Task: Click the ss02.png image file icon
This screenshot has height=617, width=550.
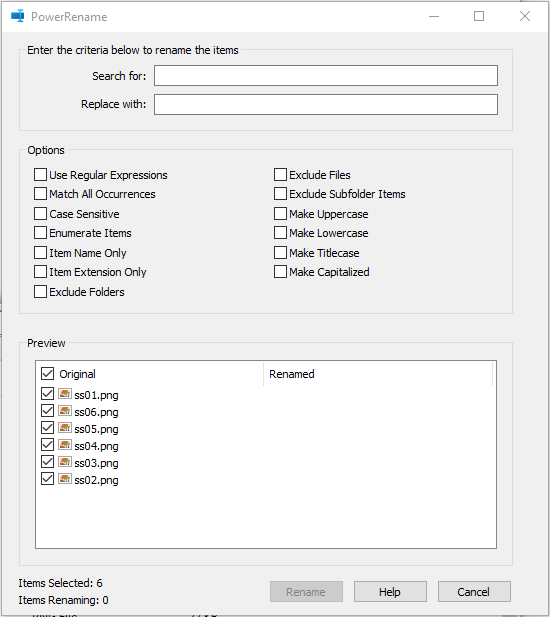Action: pyautogui.click(x=65, y=479)
